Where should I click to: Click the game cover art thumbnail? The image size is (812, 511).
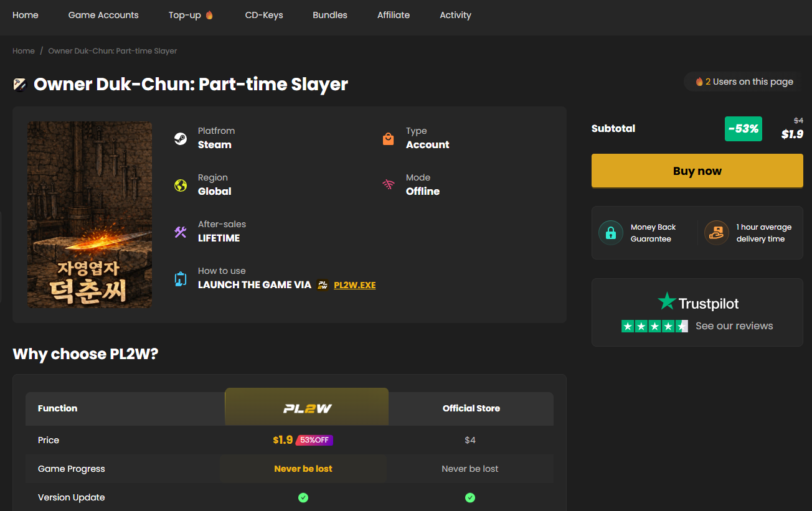[x=90, y=215]
